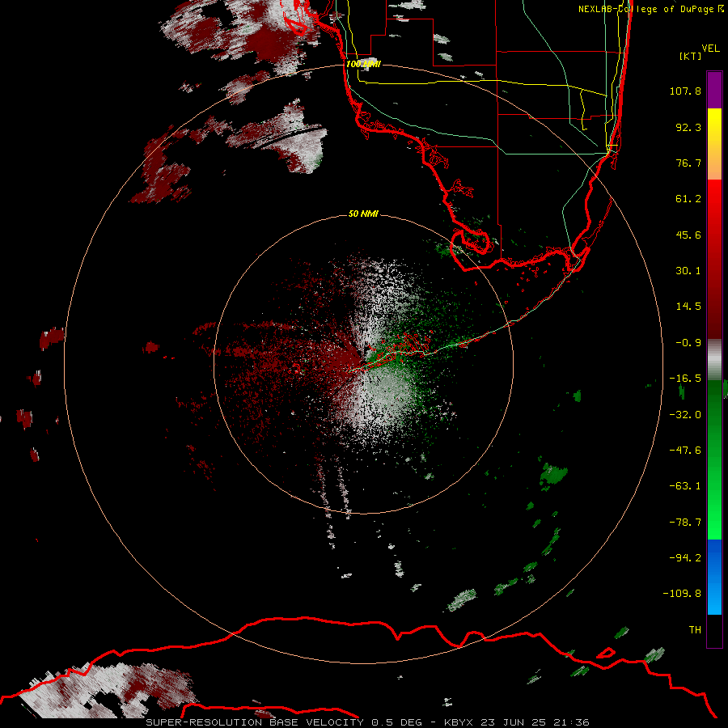Viewport: 728px width, 728px height.
Task: Click the 14.5 velocity scale value
Action: (688, 307)
